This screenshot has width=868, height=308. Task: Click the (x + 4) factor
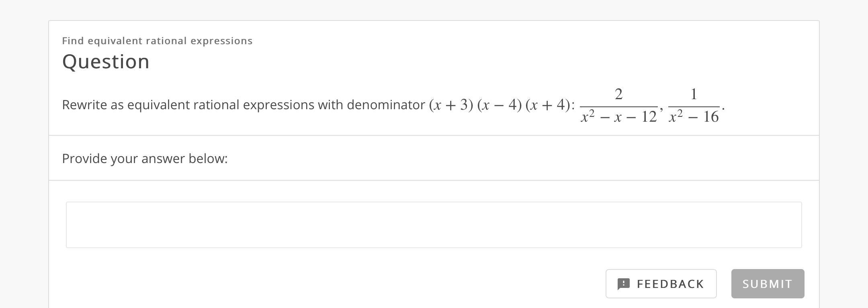pos(547,105)
